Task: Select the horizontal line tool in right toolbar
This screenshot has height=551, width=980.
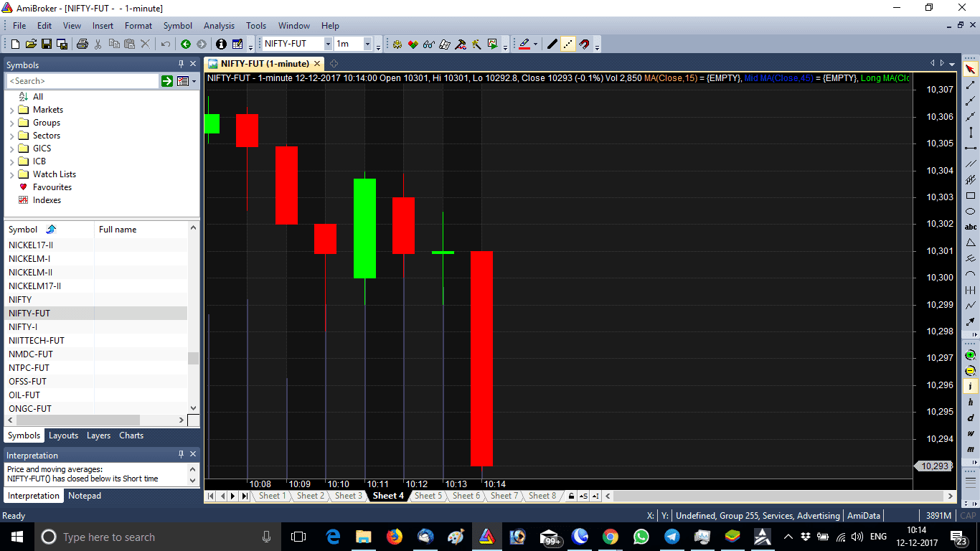Action: tap(971, 149)
